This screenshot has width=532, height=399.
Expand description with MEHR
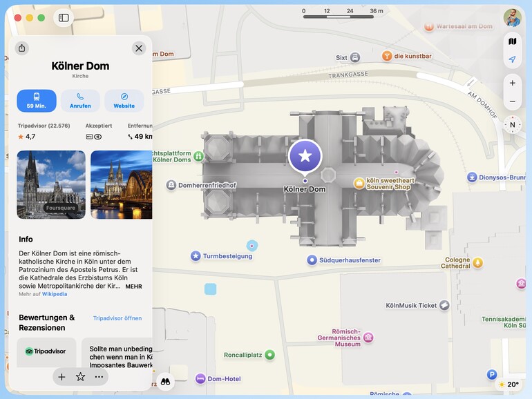tap(133, 286)
